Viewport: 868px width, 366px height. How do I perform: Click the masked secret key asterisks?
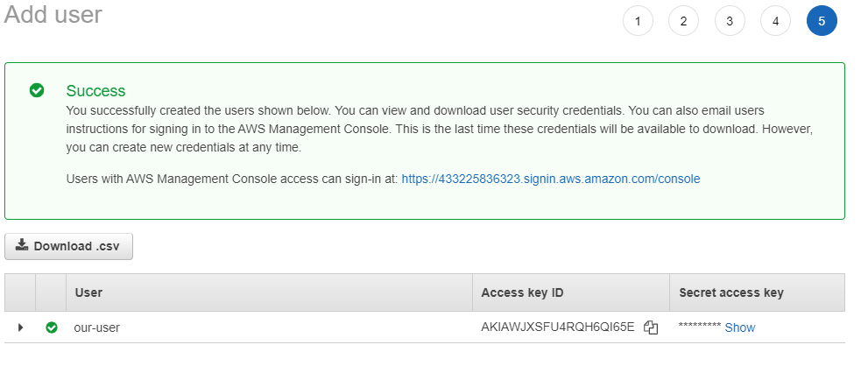click(x=699, y=327)
